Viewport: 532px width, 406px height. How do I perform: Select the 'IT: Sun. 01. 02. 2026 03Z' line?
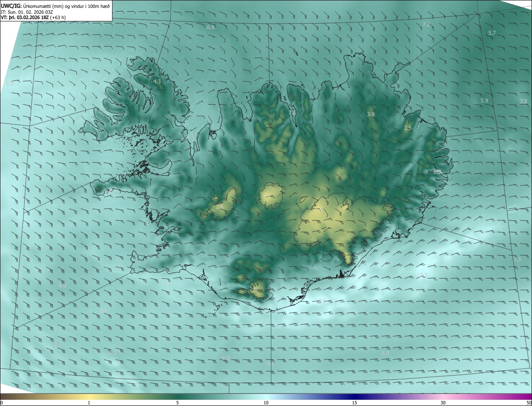pyautogui.click(x=27, y=12)
